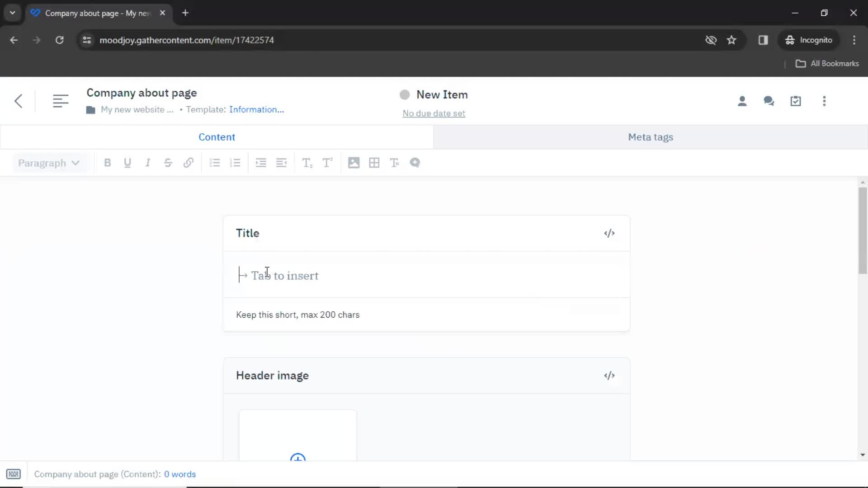Click the Underline formatting icon

coord(127,163)
